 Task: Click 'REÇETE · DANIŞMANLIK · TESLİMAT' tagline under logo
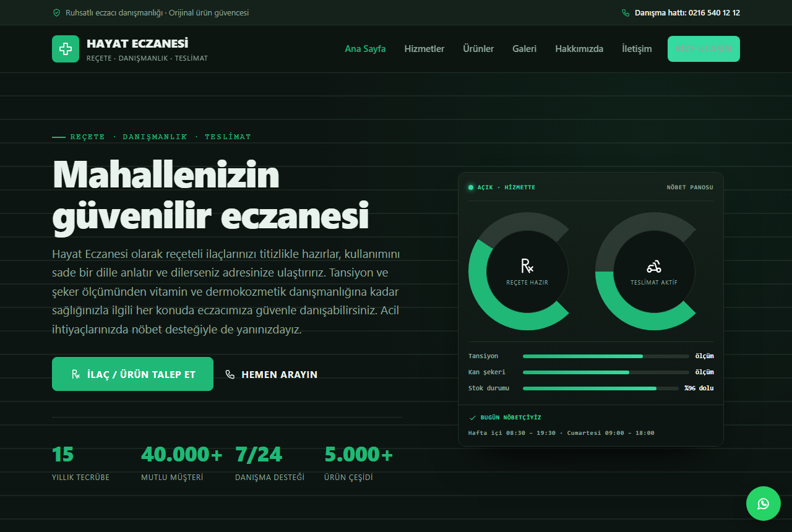(147, 58)
